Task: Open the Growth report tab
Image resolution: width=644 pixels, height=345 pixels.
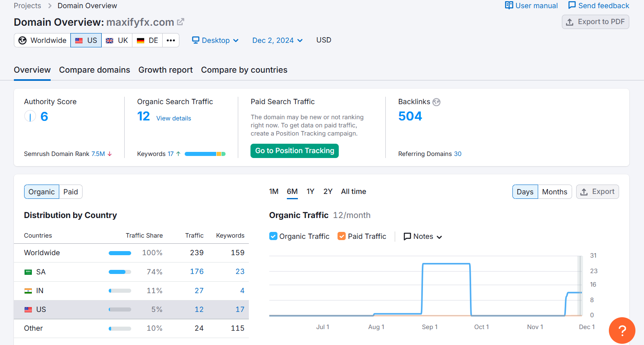Action: (165, 70)
